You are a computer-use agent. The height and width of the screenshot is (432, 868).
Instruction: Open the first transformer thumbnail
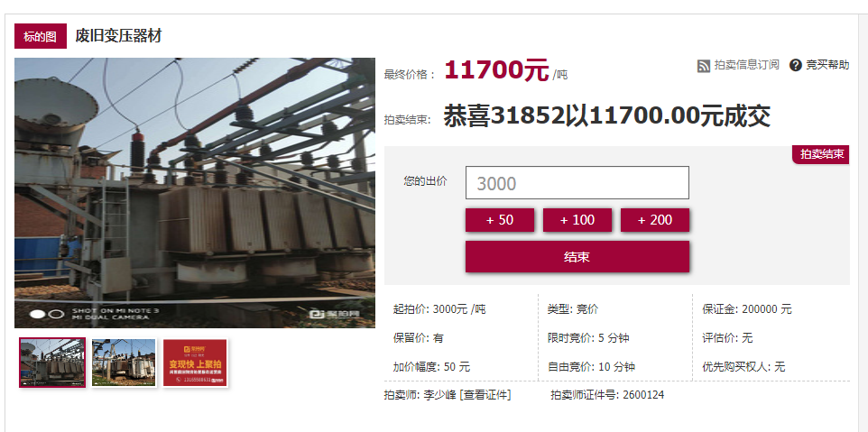[52, 363]
